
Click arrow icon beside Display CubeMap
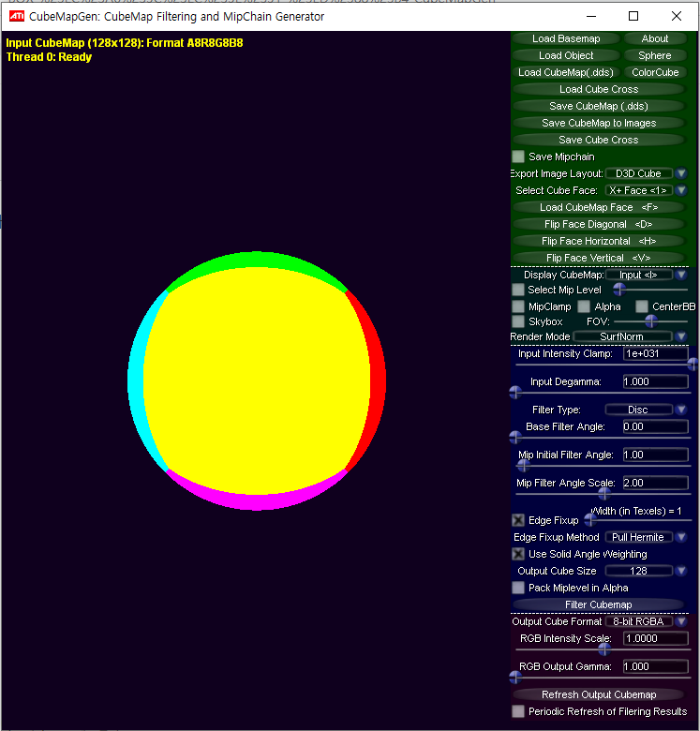point(681,275)
